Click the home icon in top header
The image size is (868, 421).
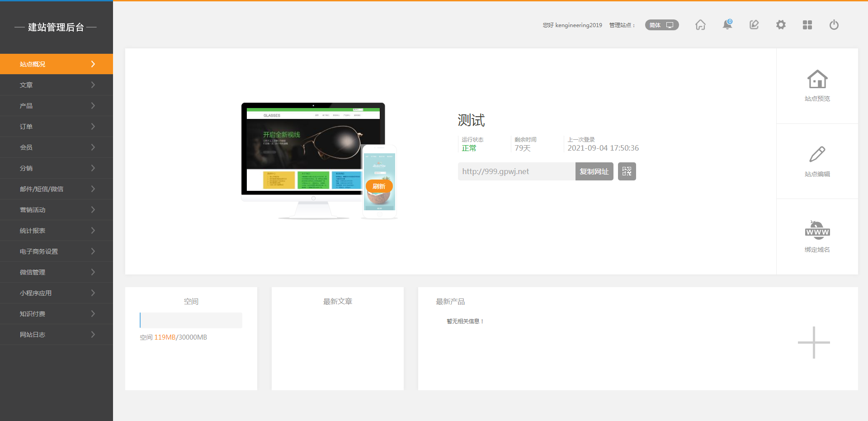pos(700,25)
